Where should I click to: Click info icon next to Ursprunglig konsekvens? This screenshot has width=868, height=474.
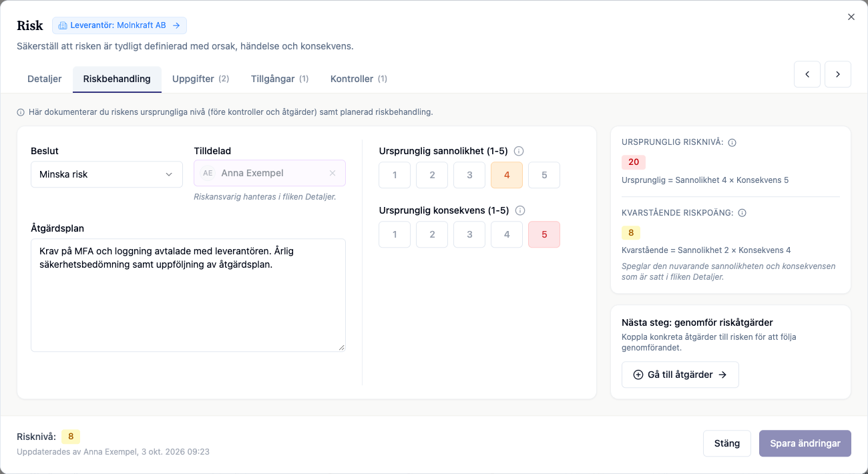[520, 210]
